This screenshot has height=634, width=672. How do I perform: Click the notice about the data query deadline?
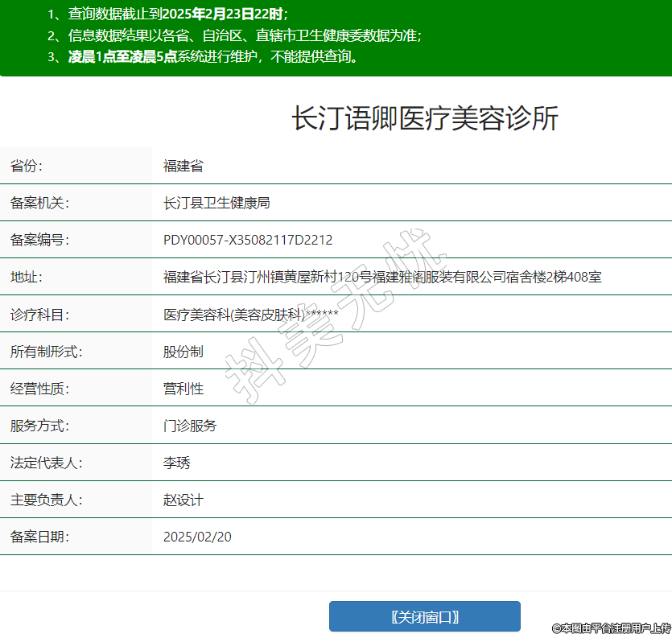click(167, 14)
